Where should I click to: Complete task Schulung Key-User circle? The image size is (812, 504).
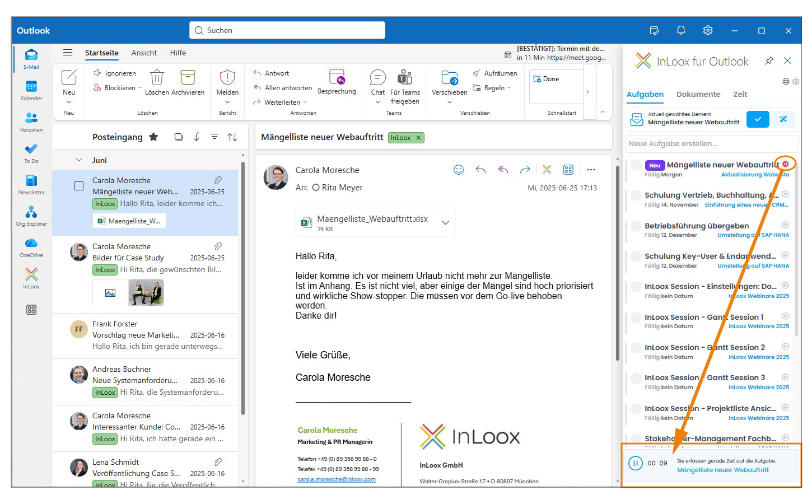636,256
